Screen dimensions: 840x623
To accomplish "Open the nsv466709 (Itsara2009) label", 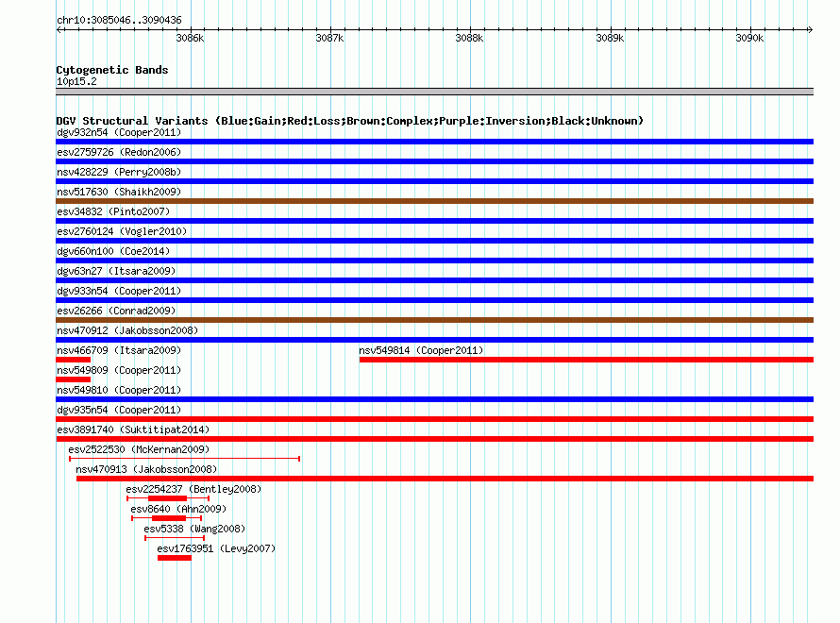I will [x=119, y=350].
